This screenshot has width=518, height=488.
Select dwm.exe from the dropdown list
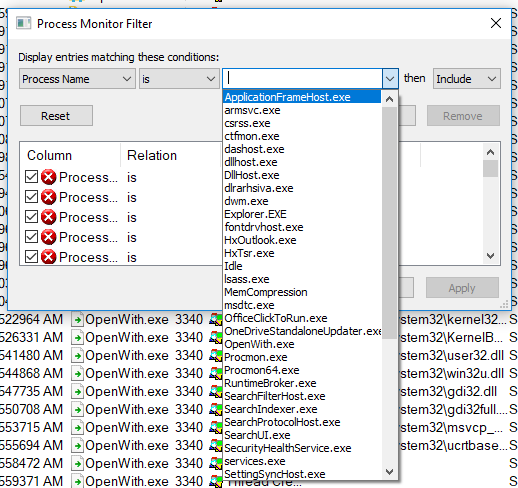[x=302, y=201]
